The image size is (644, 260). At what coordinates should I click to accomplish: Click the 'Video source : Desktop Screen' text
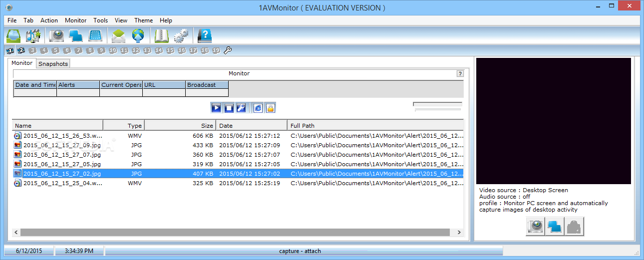point(524,190)
